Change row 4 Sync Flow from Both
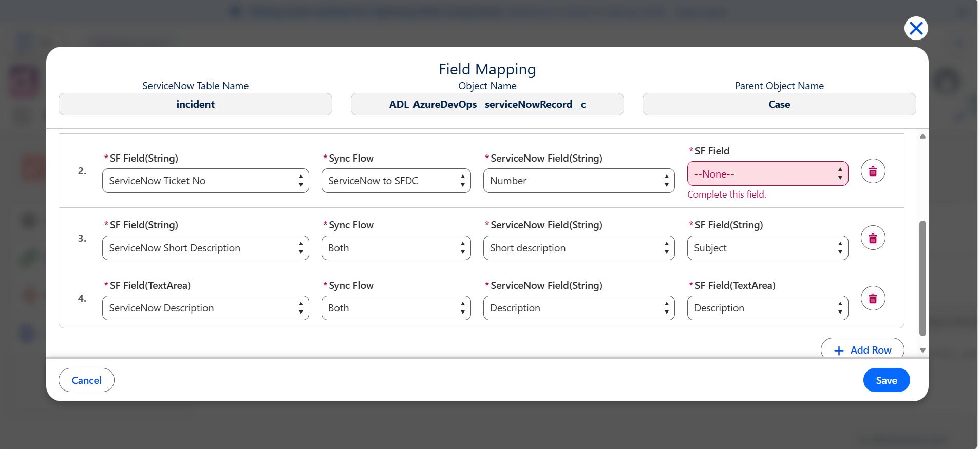The image size is (980, 449). click(x=396, y=308)
